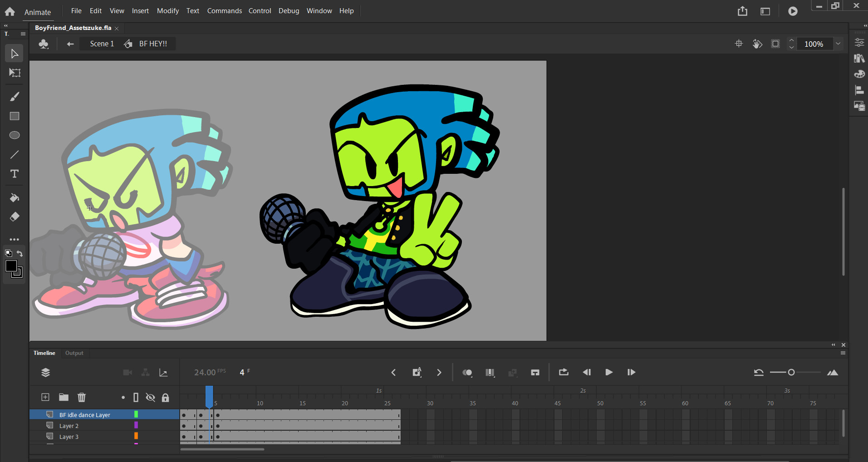Toggle show all layers as outlines
The width and height of the screenshot is (868, 462).
pyautogui.click(x=136, y=398)
